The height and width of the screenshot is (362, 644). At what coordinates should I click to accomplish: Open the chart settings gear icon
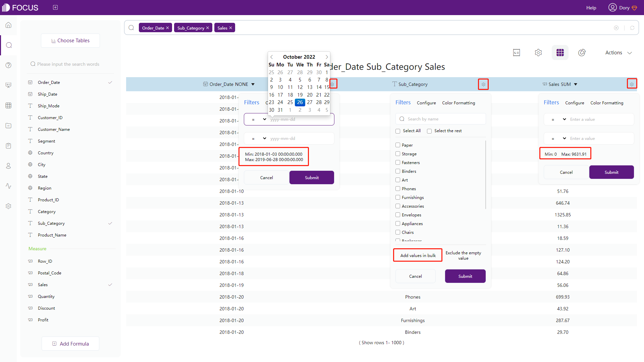[x=538, y=53]
